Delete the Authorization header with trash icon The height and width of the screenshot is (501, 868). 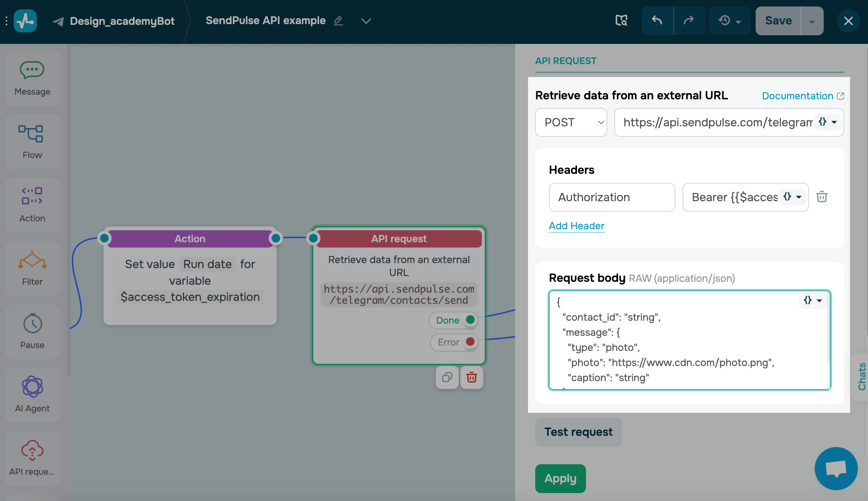click(x=822, y=197)
